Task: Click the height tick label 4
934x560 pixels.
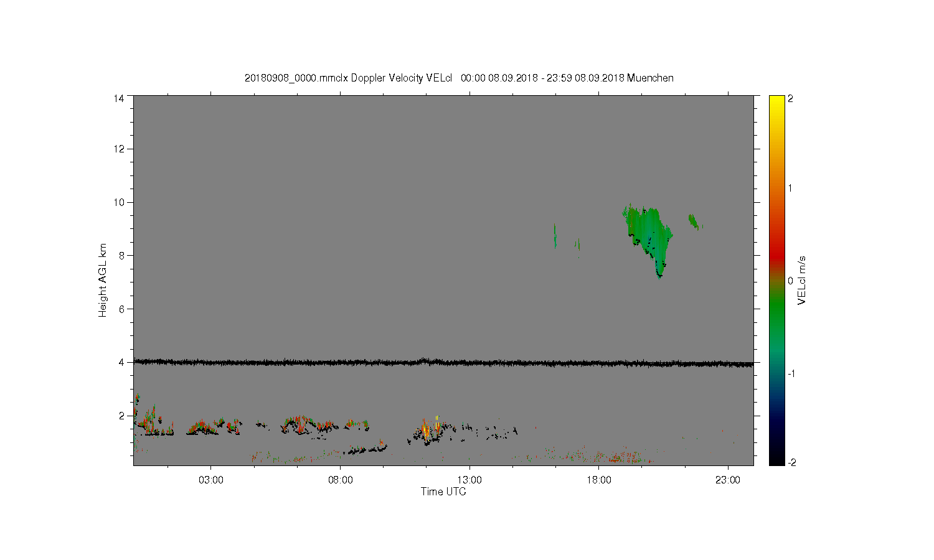Action: (121, 362)
